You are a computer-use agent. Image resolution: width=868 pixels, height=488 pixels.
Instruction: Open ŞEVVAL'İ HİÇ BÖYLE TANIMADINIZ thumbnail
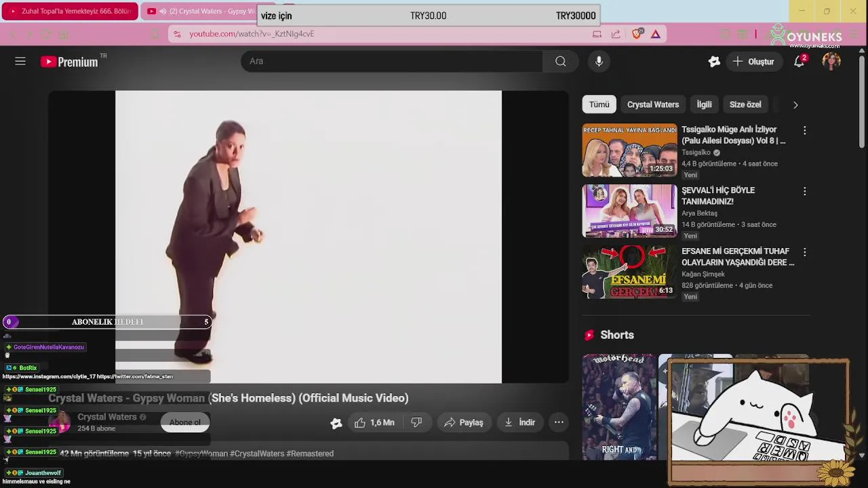[629, 211]
